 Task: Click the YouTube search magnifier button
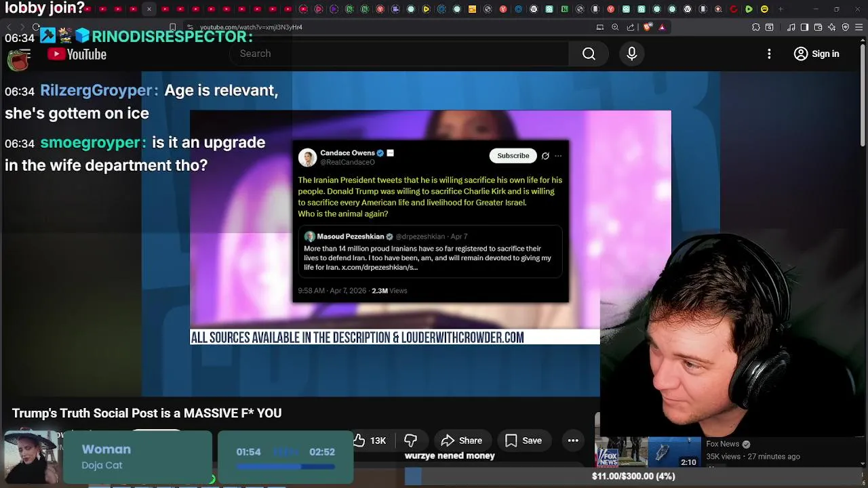coord(589,54)
